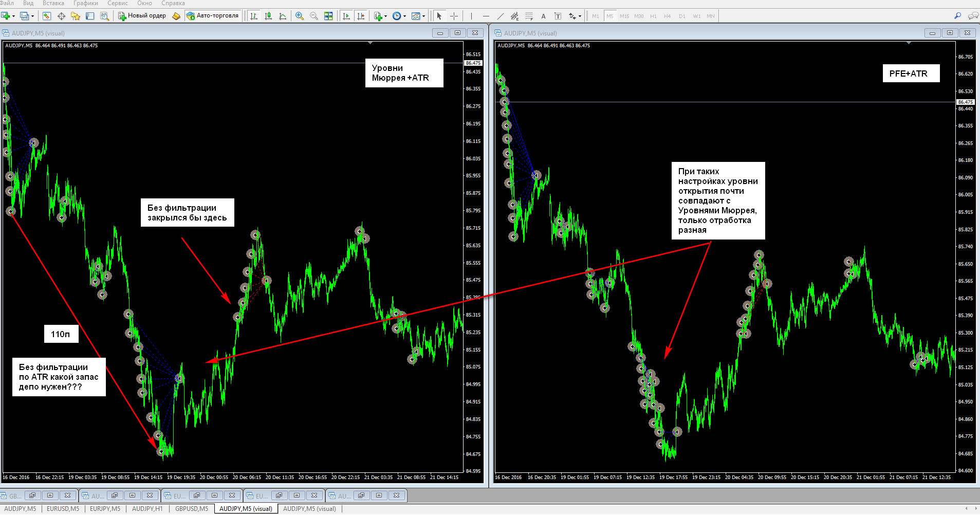
Task: Toggle chart auto scroll
Action: pyautogui.click(x=346, y=16)
